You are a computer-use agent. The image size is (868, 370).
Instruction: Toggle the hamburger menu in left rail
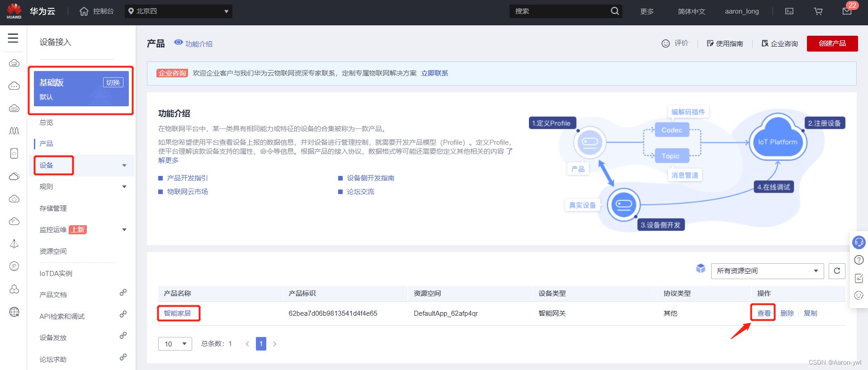[x=13, y=38]
